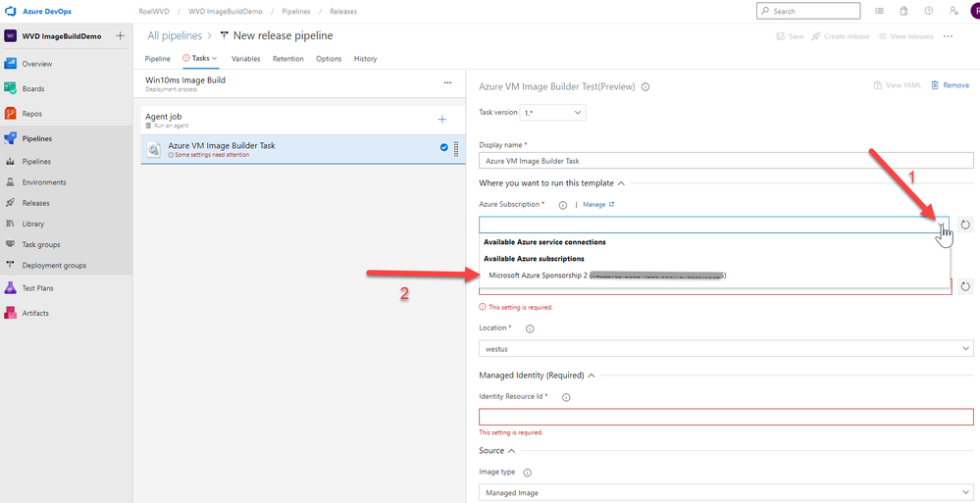
Task: Click RoelWVD in the breadcrumb
Action: click(154, 11)
